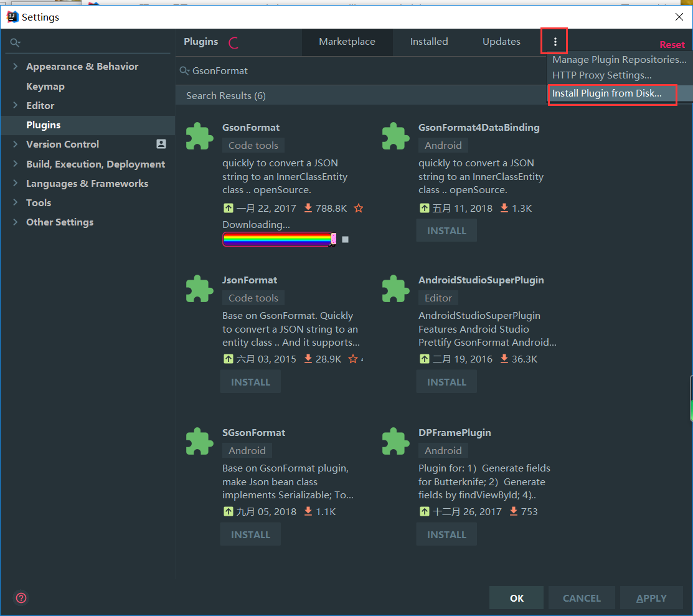This screenshot has height=616, width=693.
Task: Expand the Languages & Frameworks section
Action: 16,184
